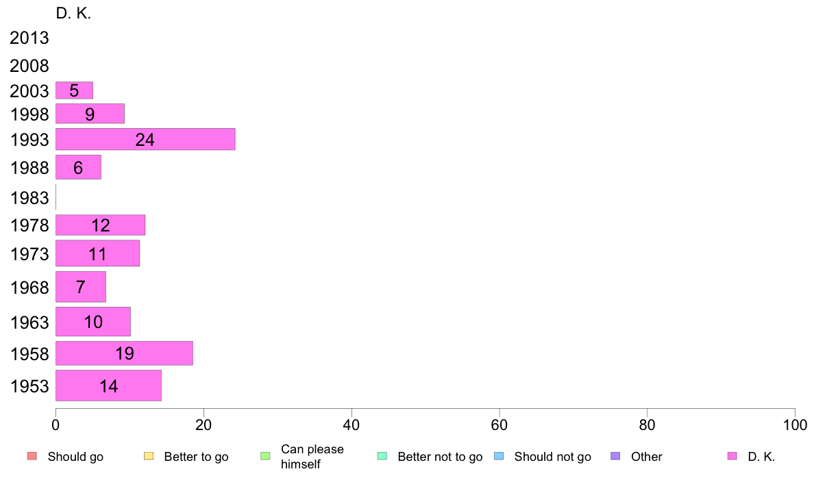
Task: Toggle the Should not go legend label
Action: (552, 457)
